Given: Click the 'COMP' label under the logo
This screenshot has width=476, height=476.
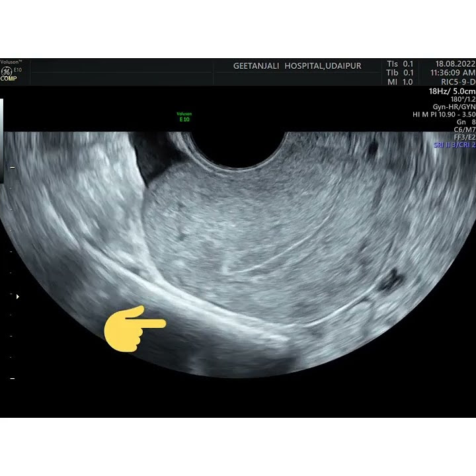Looking at the screenshot, I should pos(9,78).
